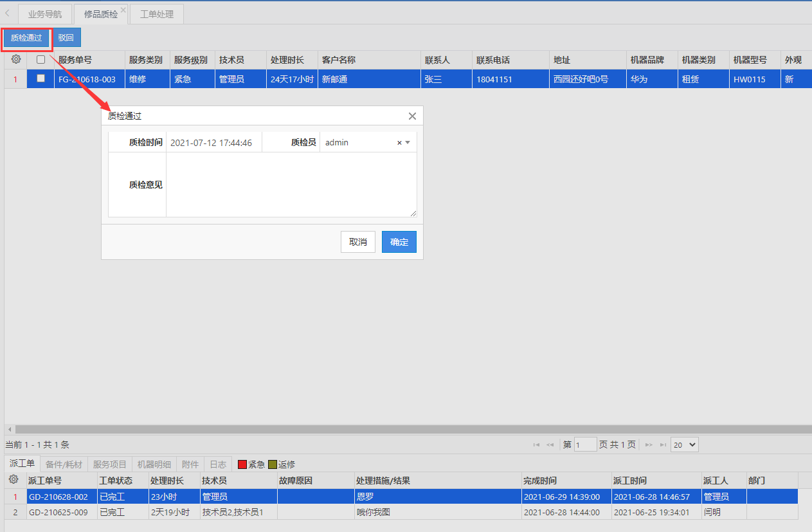The width and height of the screenshot is (812, 532).
Task: Click the 2021-06-28 14:44:00 completion cell
Action: click(566, 512)
